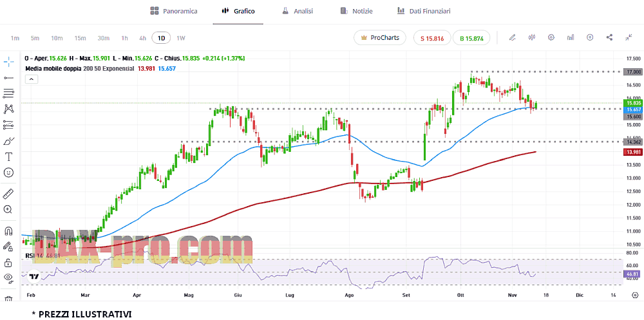
Task: Click the circled plus icon
Action: 590,37
